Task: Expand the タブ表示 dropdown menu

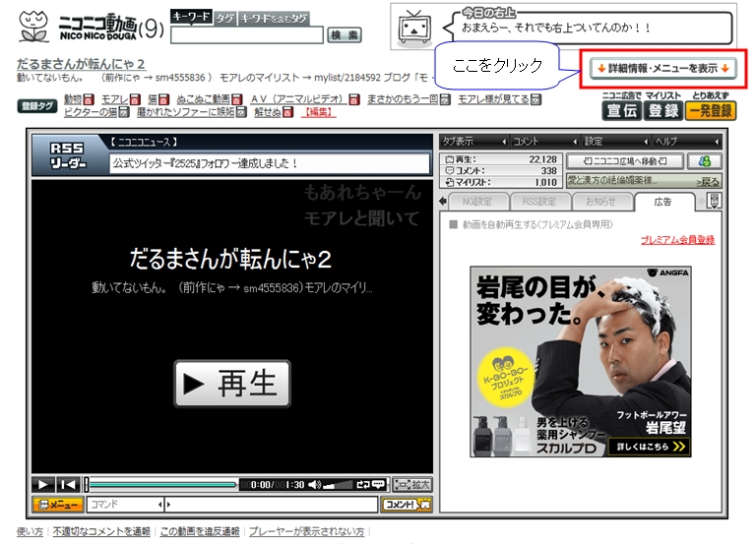Action: click(469, 141)
